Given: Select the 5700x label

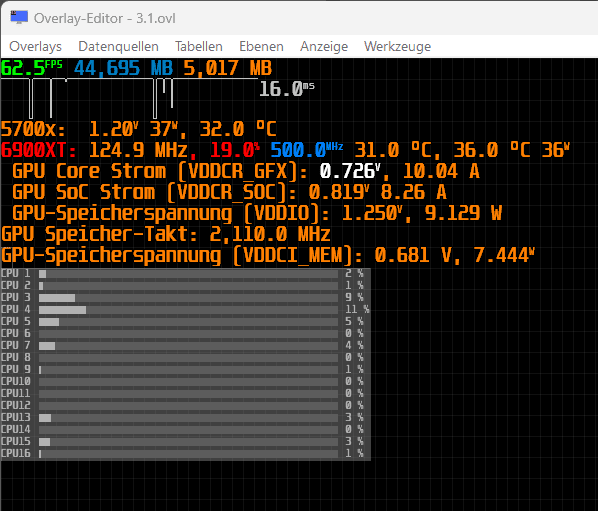Looking at the screenshot, I should pyautogui.click(x=33, y=129).
